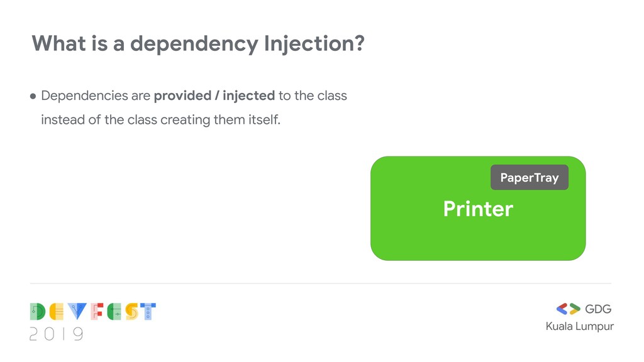This screenshot has height=362, width=644.
Task: Click the horizontal divider line above footer
Action: point(320,283)
